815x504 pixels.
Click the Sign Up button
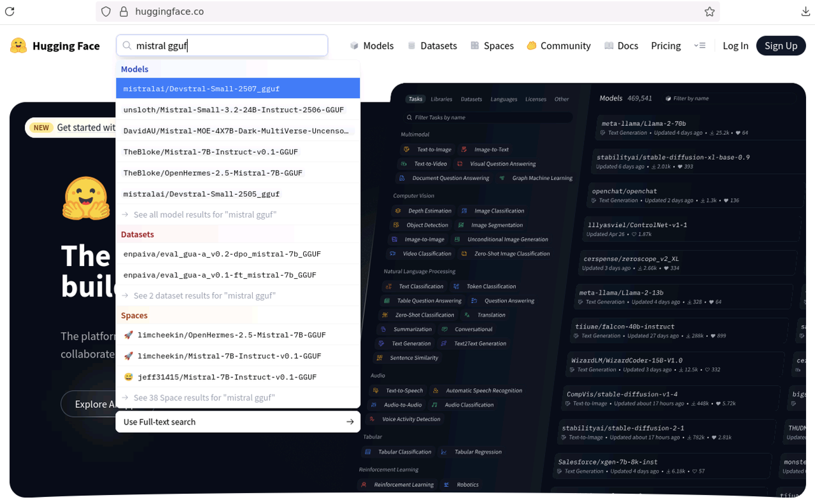click(x=781, y=46)
